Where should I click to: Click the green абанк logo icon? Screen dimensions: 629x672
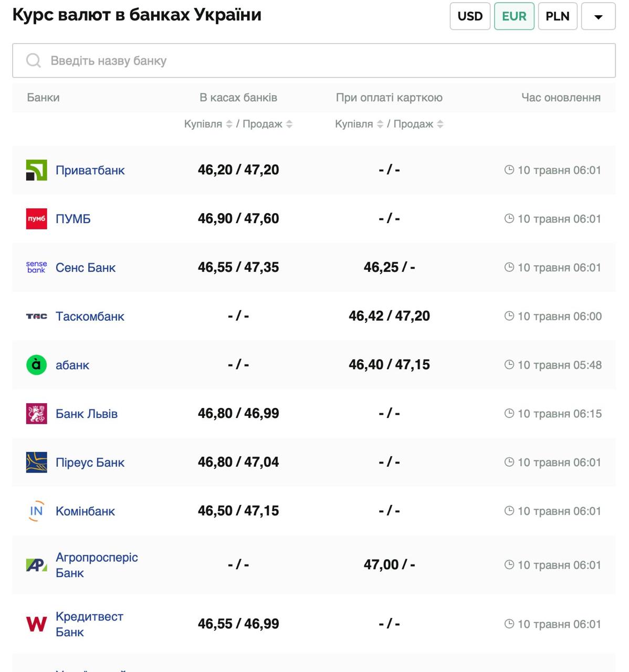36,365
